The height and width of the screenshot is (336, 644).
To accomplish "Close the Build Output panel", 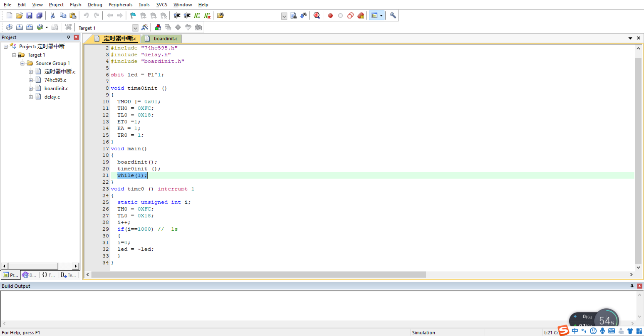I will click(640, 286).
